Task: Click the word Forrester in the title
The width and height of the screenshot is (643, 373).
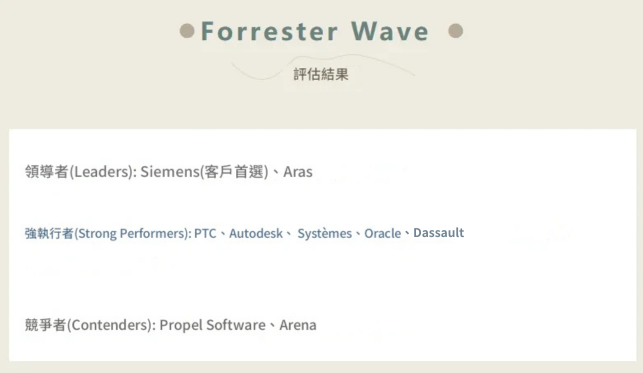Action: point(269,32)
